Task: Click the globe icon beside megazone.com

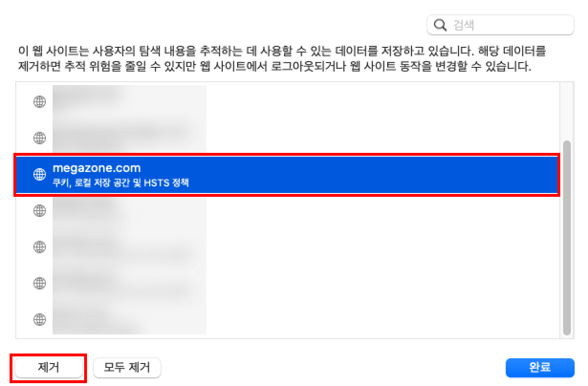Action: (x=39, y=174)
